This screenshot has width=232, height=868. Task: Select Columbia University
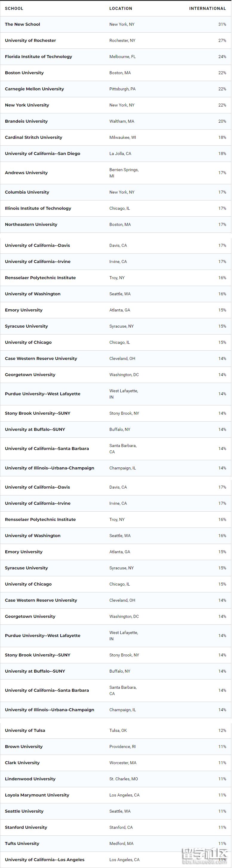tap(27, 192)
